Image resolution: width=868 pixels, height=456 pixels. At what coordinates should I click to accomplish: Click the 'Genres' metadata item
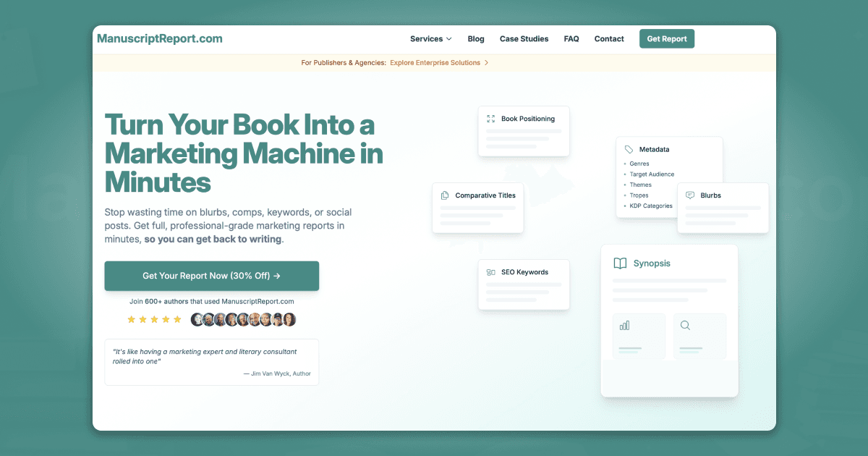coord(639,164)
